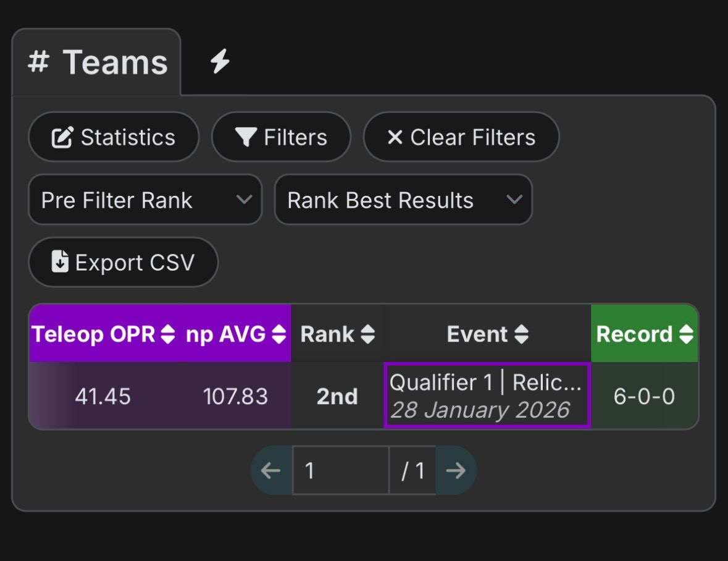Export table as CSV
The width and height of the screenshot is (728, 561).
[123, 262]
